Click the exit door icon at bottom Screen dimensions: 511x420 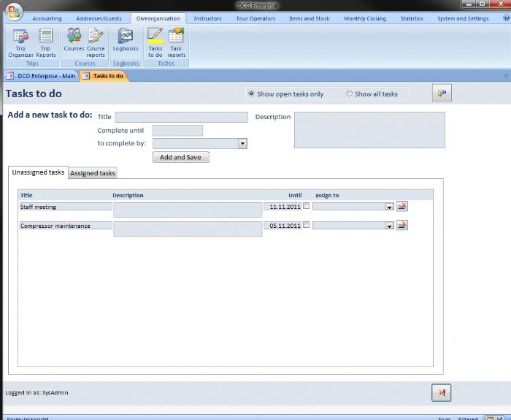tap(441, 393)
